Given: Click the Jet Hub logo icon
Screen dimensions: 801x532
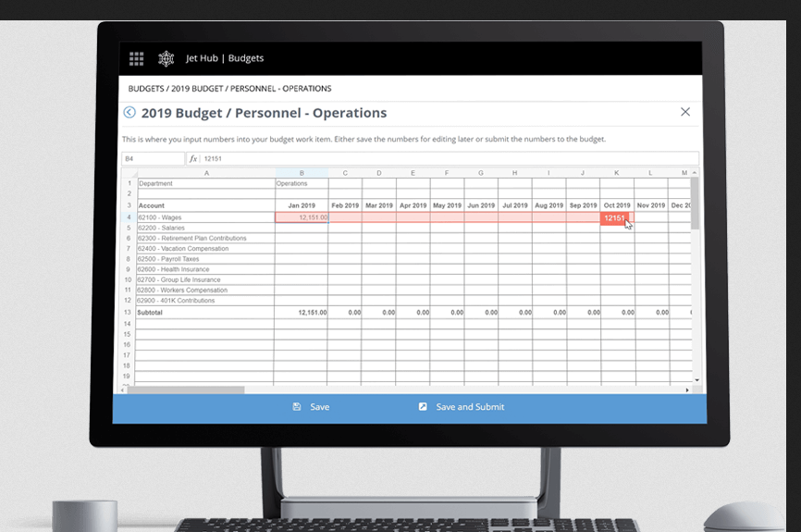Looking at the screenshot, I should point(166,58).
